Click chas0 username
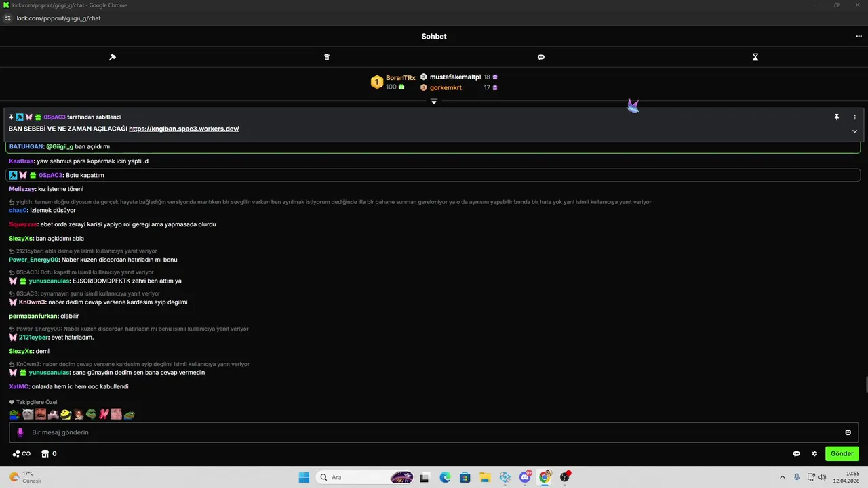This screenshot has height=488, width=868. (18, 210)
